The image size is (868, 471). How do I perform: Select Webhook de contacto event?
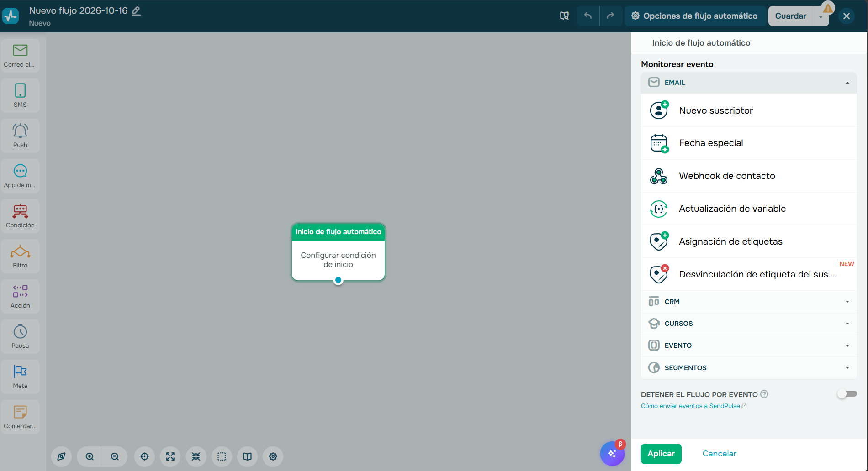[x=749, y=176]
